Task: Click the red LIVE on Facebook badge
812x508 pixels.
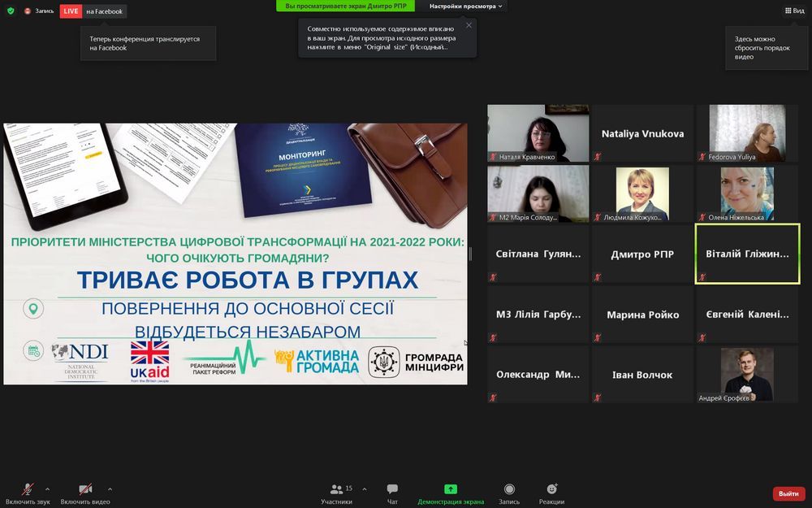Action: pyautogui.click(x=71, y=11)
